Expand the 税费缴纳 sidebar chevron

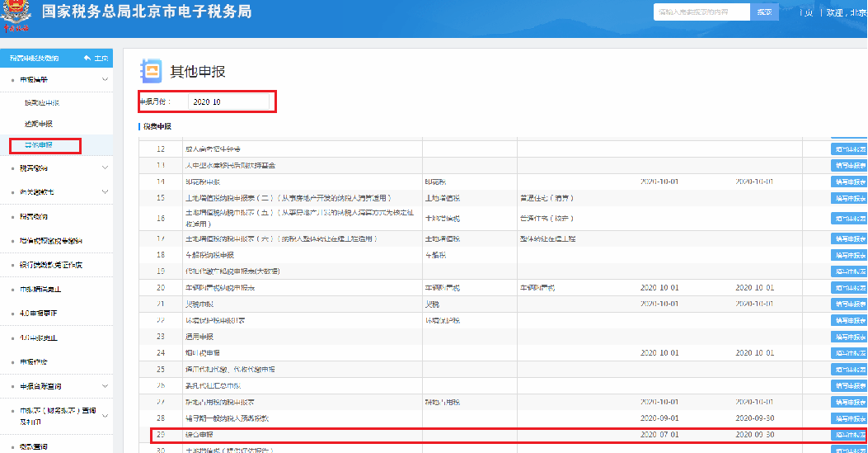click(106, 168)
